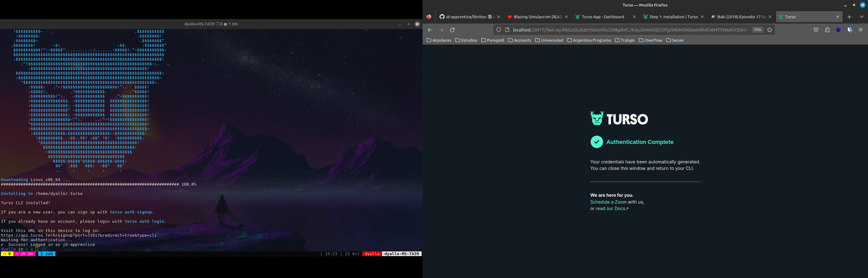Viewport: 868px width, 278px height.
Task: Open Puregold bookmarks folder
Action: click(493, 40)
